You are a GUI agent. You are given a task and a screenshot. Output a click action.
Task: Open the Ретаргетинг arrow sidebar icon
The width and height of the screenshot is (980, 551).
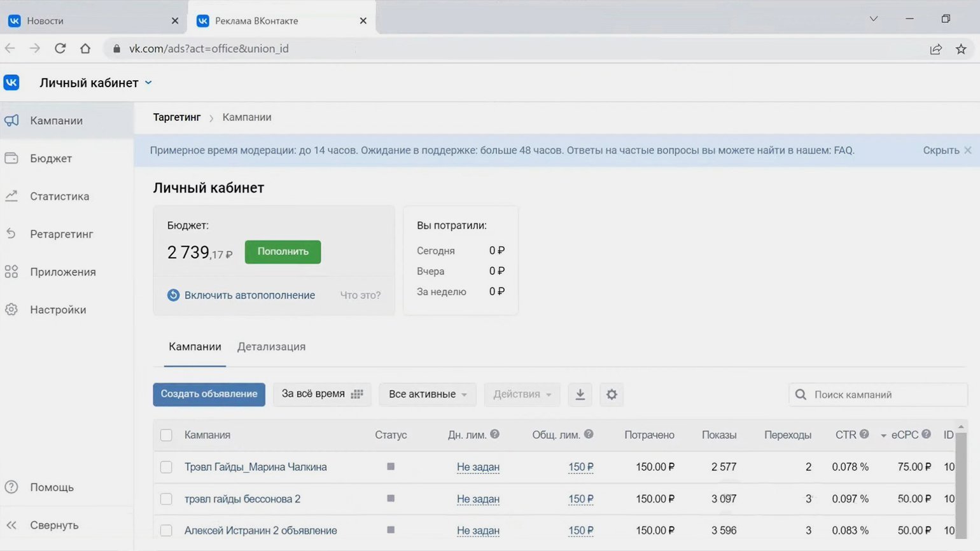click(x=11, y=234)
